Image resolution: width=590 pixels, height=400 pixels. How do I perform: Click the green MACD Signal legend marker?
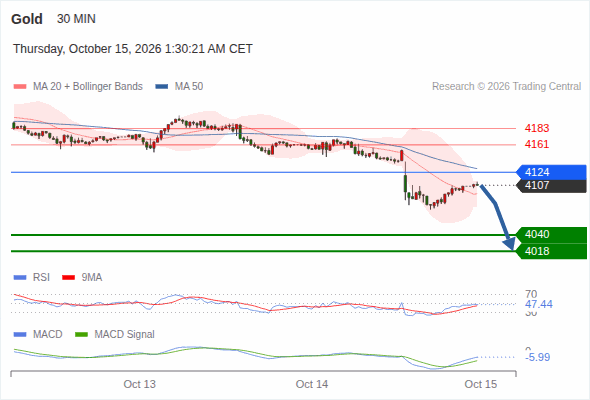coord(81,335)
